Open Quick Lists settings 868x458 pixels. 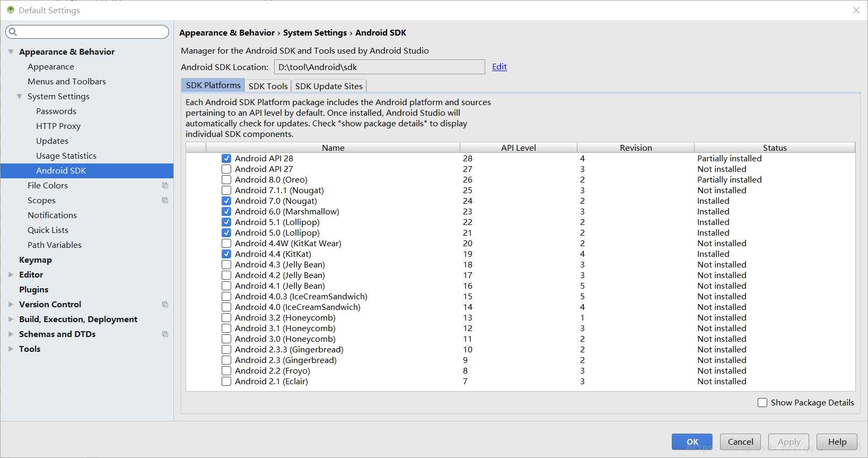[48, 230]
